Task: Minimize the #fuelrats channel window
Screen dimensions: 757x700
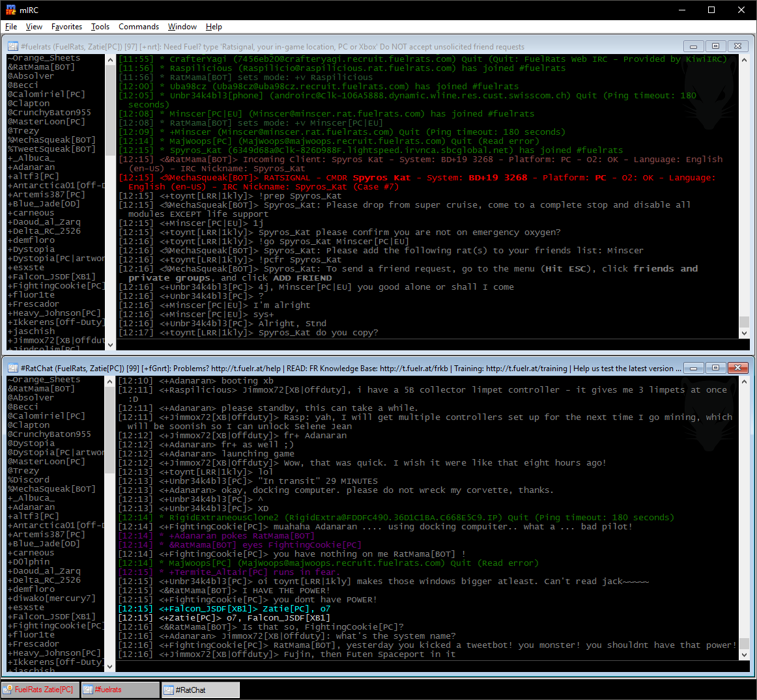Action: pyautogui.click(x=693, y=46)
